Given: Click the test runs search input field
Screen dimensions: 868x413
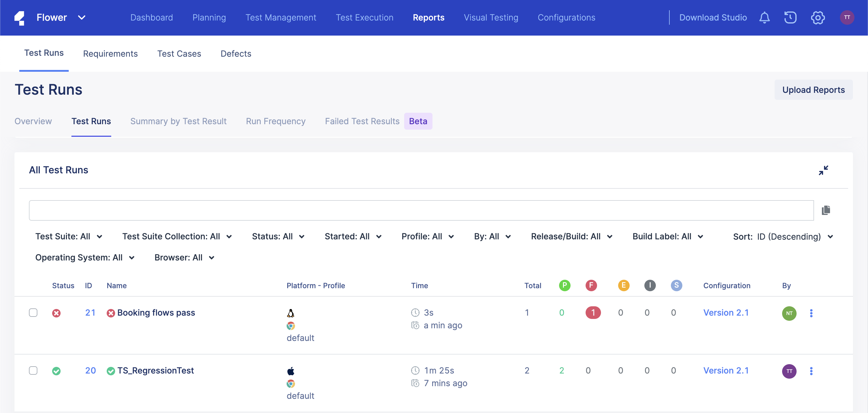Looking at the screenshot, I should [x=421, y=210].
